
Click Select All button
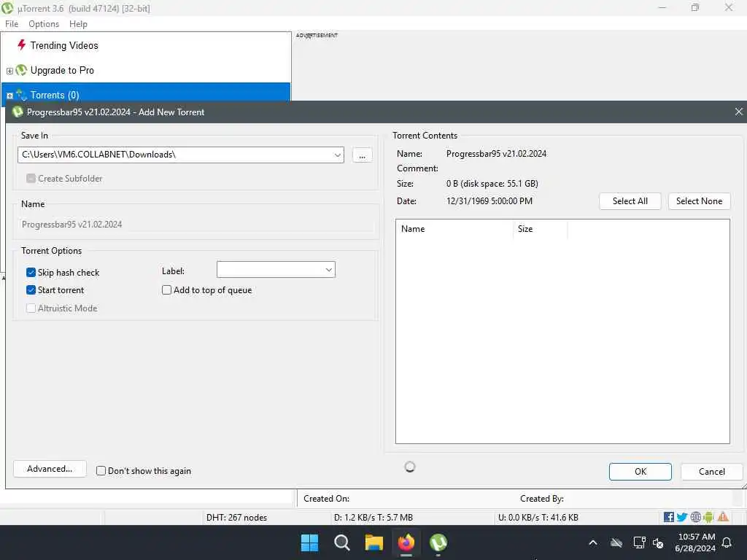tap(630, 201)
